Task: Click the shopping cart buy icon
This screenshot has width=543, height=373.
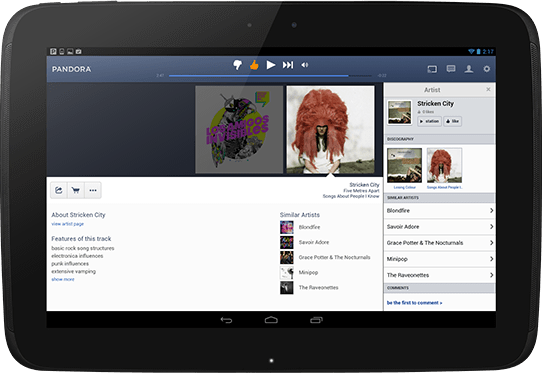Action: tap(76, 190)
